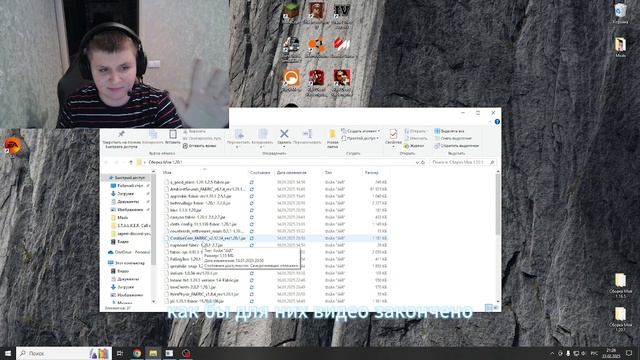Click the Delete (Удалить) X icon
Screen dimensions: 640x360
(284, 133)
